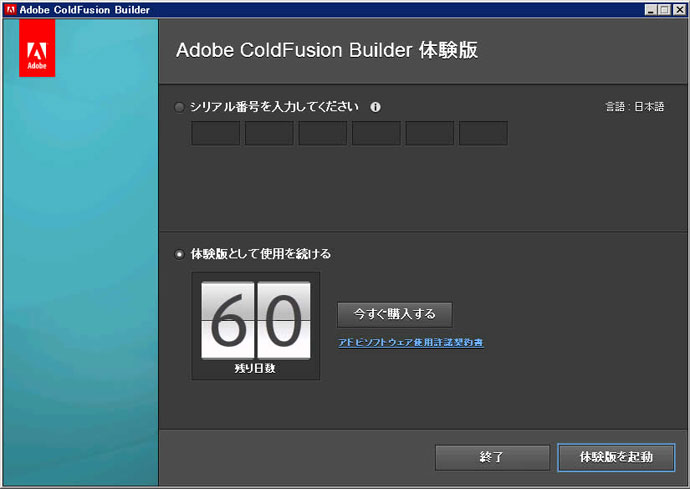
Task: Click the third serial number field
Action: tap(323, 133)
